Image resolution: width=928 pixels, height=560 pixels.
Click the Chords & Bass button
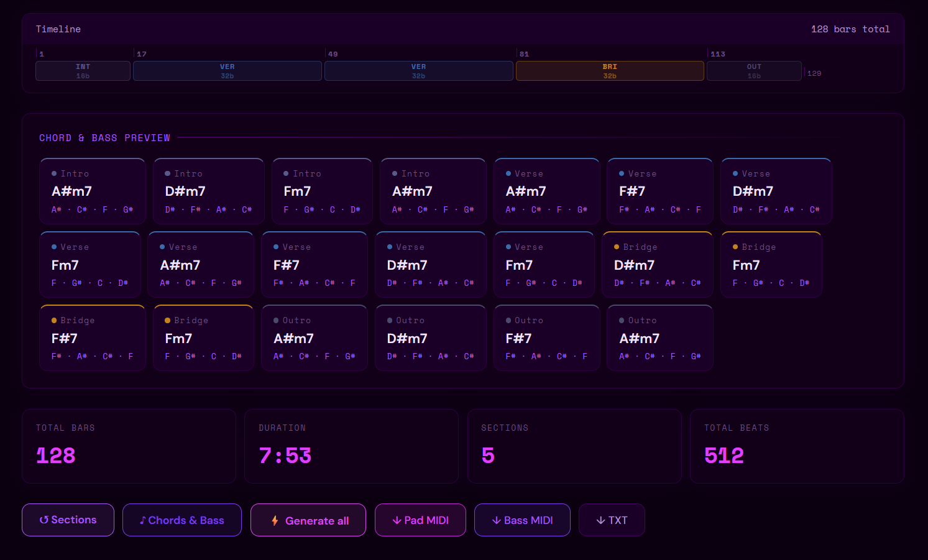pos(182,520)
